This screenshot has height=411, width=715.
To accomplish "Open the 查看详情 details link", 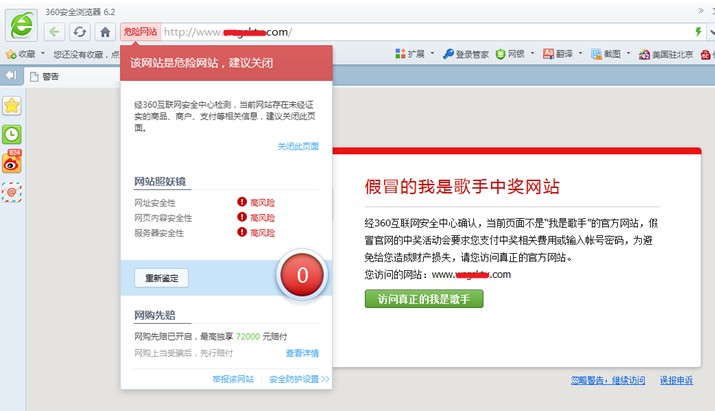I will tap(302, 353).
